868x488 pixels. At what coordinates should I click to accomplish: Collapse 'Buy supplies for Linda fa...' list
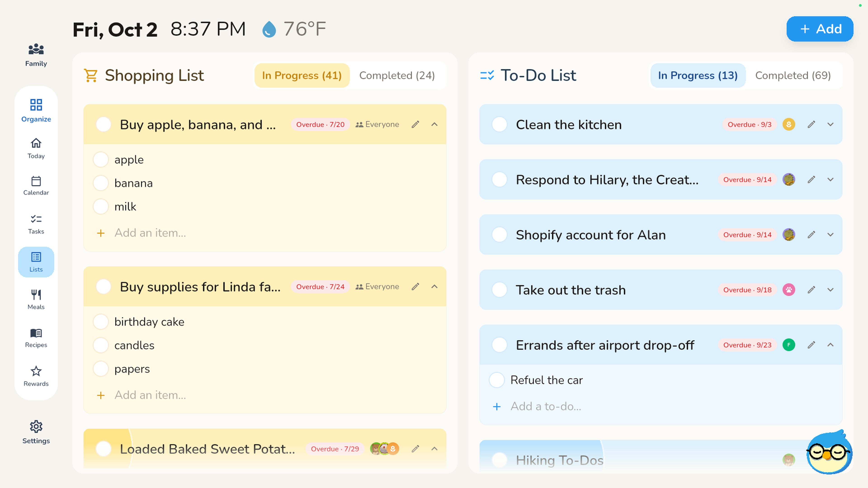[x=434, y=287]
